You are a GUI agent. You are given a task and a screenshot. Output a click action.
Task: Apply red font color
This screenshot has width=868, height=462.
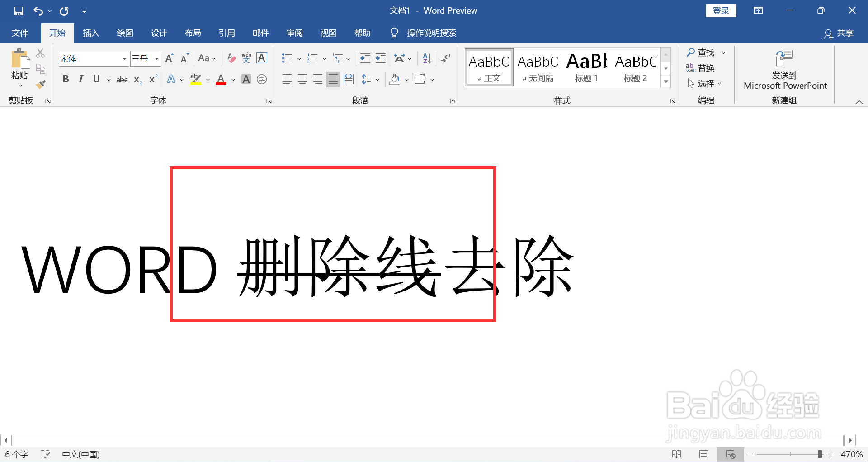(x=221, y=79)
